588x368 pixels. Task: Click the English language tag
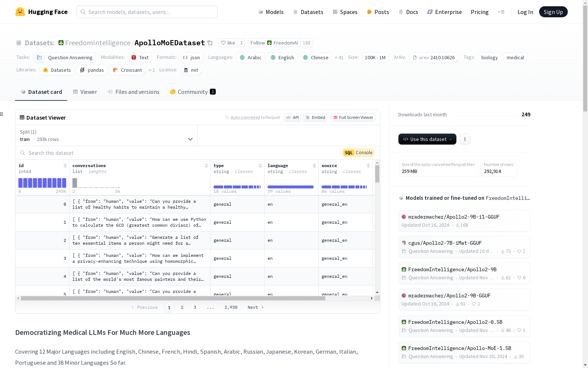coord(282,57)
